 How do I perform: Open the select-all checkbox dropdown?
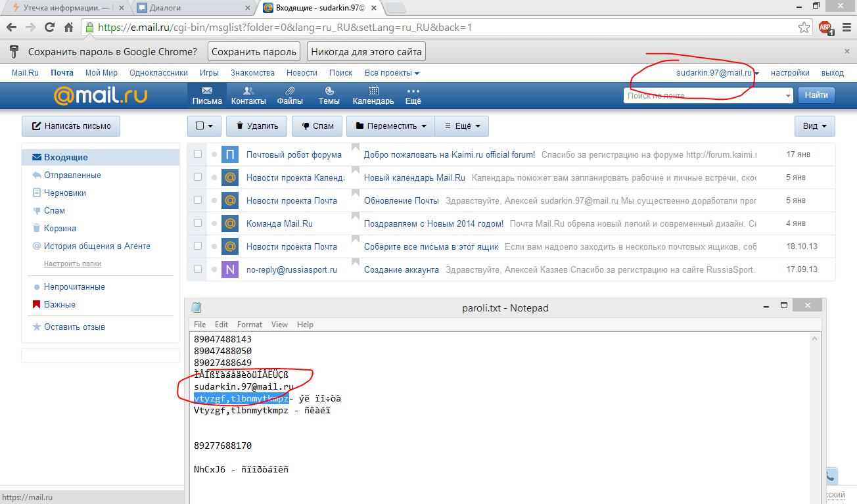pyautogui.click(x=204, y=126)
